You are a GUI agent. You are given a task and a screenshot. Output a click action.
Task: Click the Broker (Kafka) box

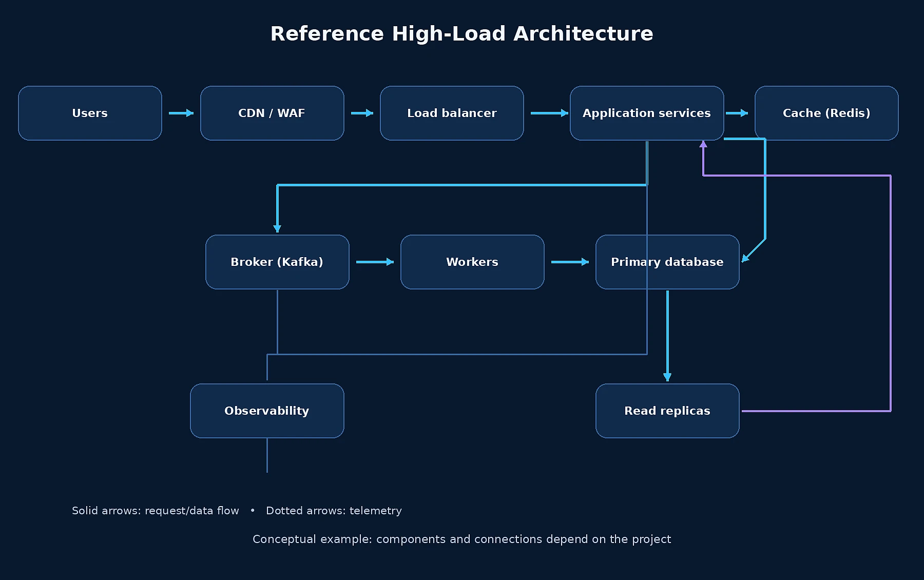coord(277,262)
